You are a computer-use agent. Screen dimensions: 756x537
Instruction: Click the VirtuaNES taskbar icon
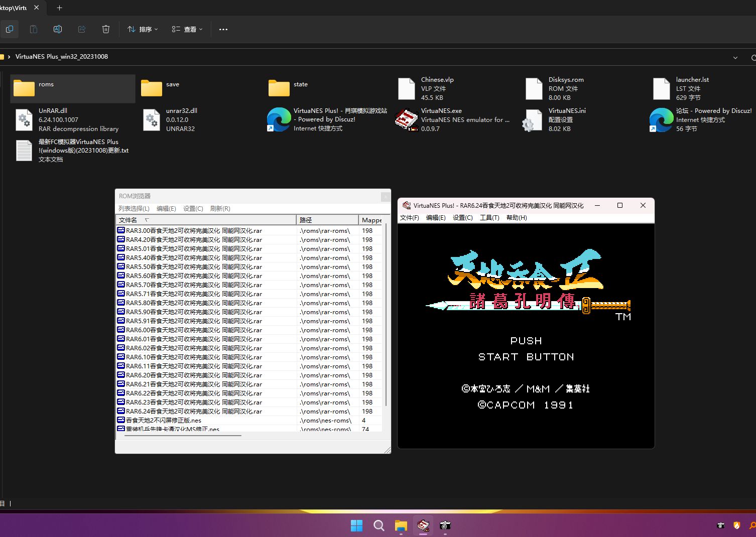click(423, 525)
